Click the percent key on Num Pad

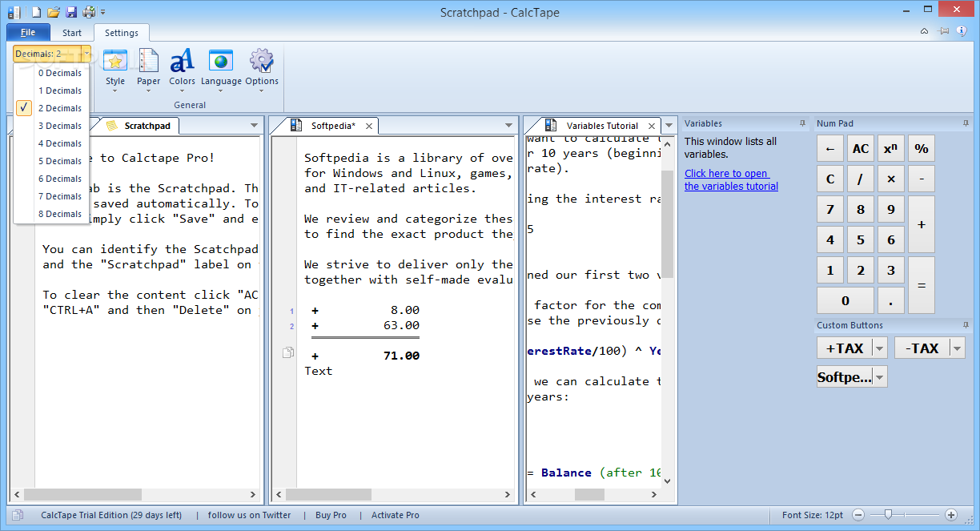coord(922,148)
